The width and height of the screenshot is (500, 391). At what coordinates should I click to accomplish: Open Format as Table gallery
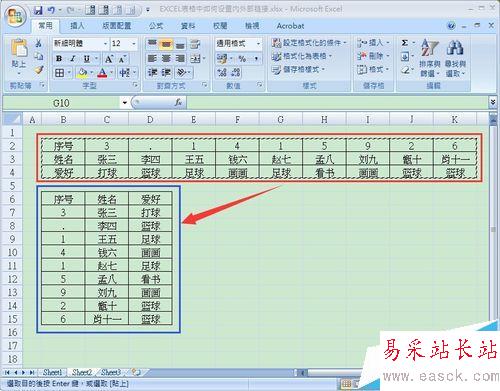pos(302,56)
